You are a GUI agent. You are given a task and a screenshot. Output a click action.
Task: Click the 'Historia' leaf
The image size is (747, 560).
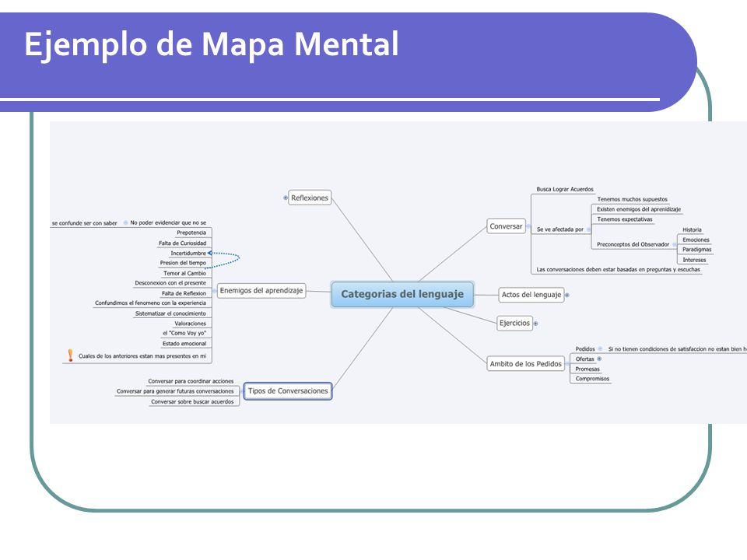692,229
